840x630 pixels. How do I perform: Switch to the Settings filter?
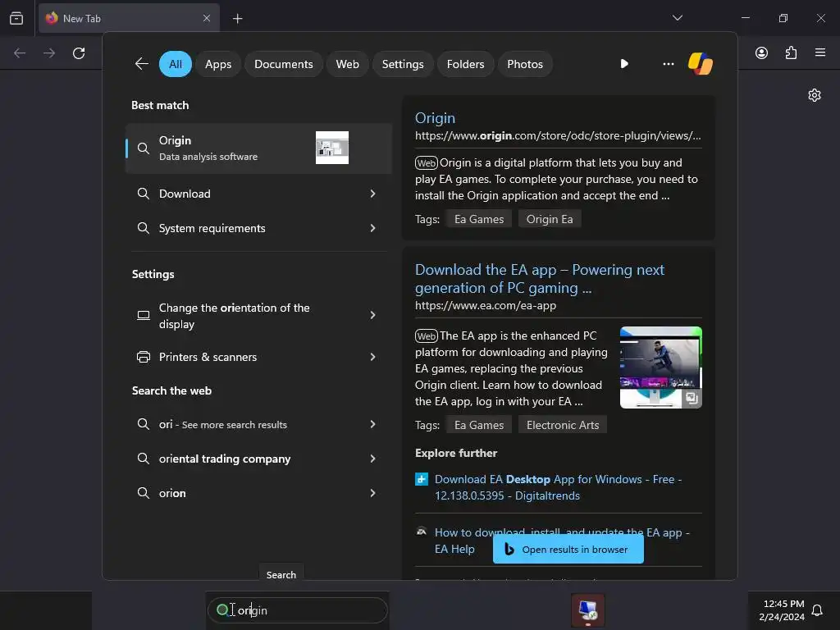402,64
